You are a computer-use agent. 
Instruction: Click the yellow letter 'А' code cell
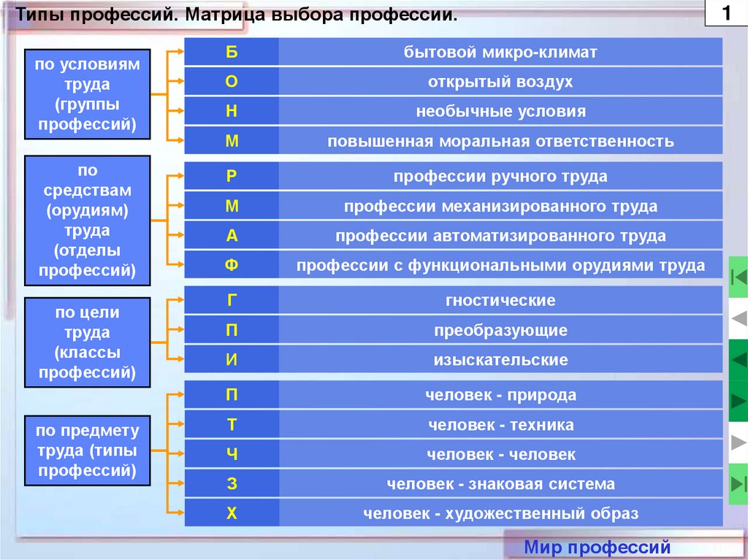coord(232,235)
